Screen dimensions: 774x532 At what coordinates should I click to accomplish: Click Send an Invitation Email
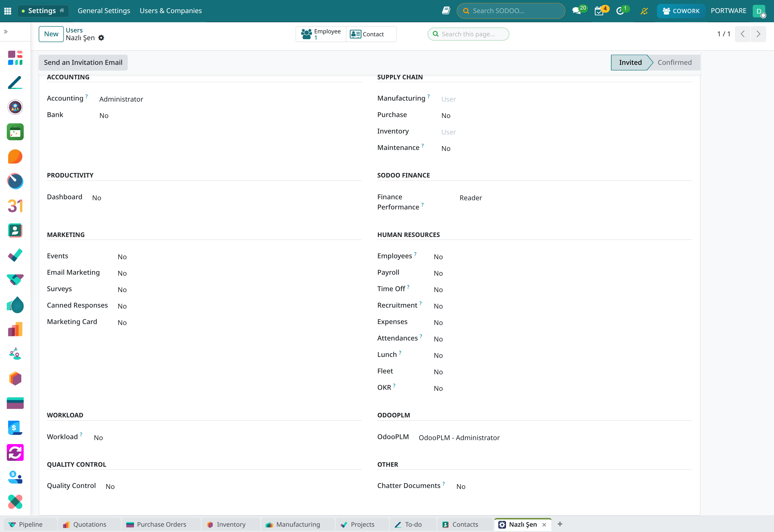(x=83, y=62)
